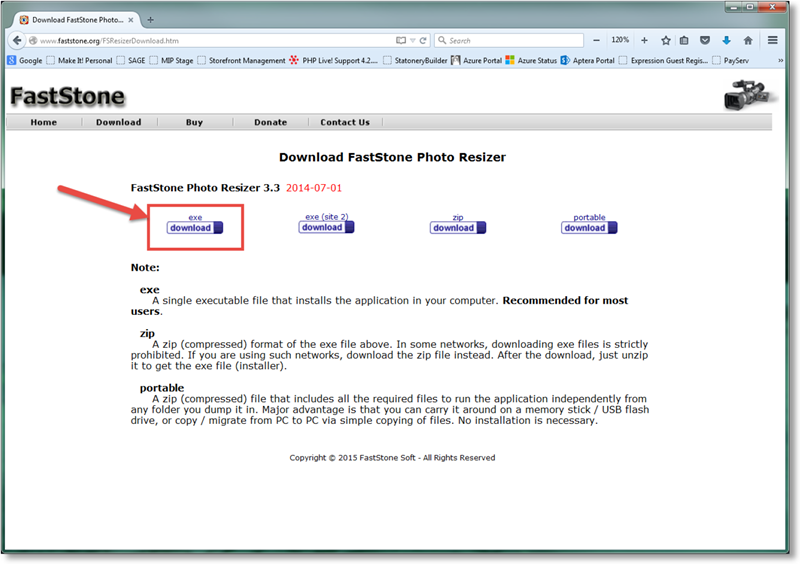Open the Storefront Management bookmark

pos(241,60)
